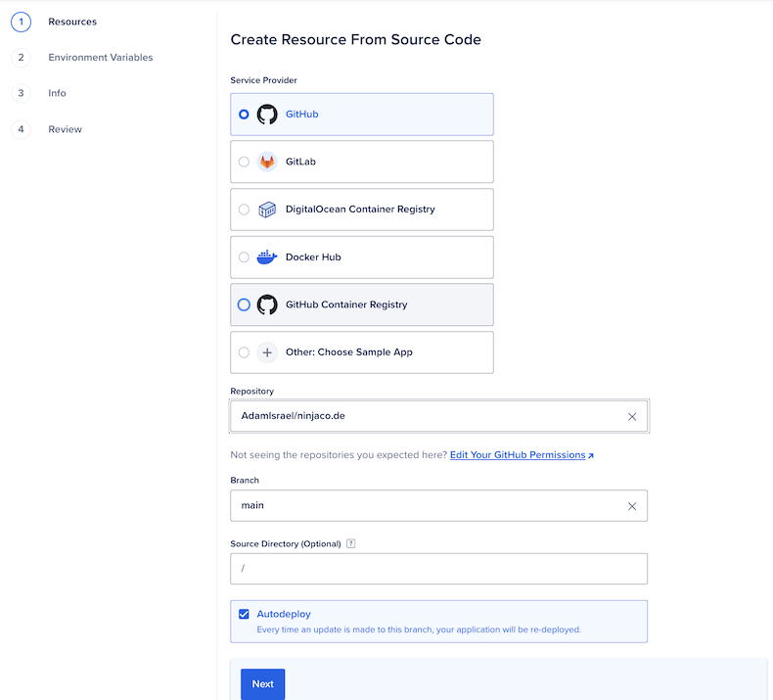Select the Docker Hub radio button
Screen dimensions: 773x700
(x=244, y=257)
